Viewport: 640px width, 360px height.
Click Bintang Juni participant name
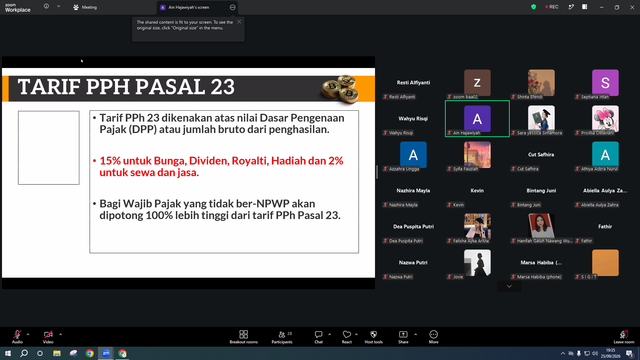(541, 191)
